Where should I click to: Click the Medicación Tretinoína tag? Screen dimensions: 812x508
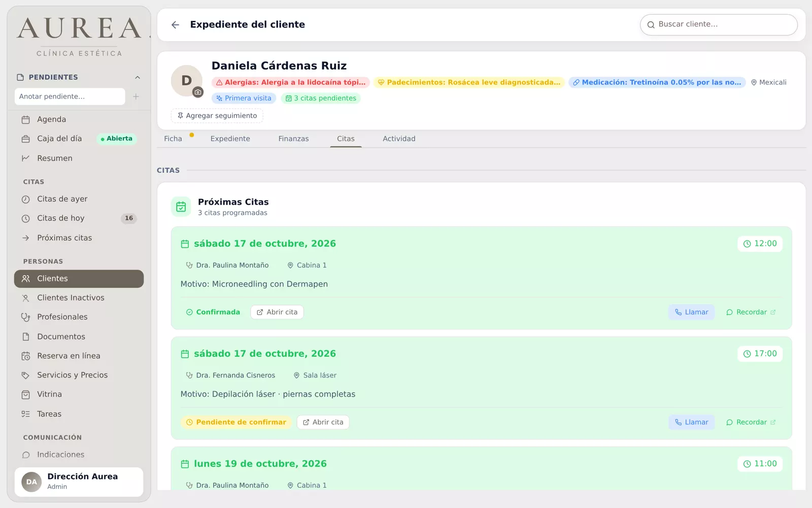657,82
